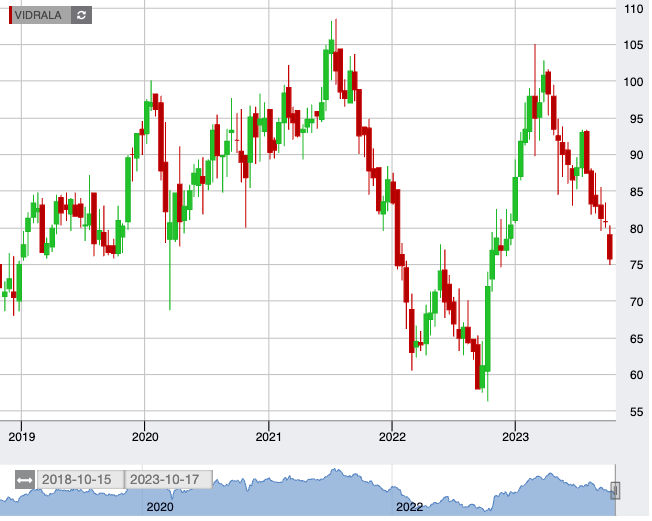Click the 90 price axis label
Image resolution: width=652 pixels, height=521 pixels.
pyautogui.click(x=637, y=155)
